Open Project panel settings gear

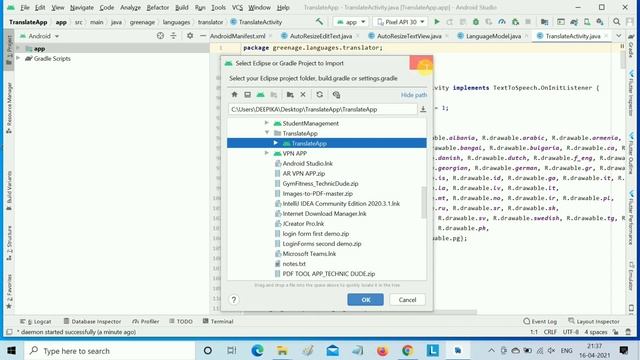tap(190, 36)
